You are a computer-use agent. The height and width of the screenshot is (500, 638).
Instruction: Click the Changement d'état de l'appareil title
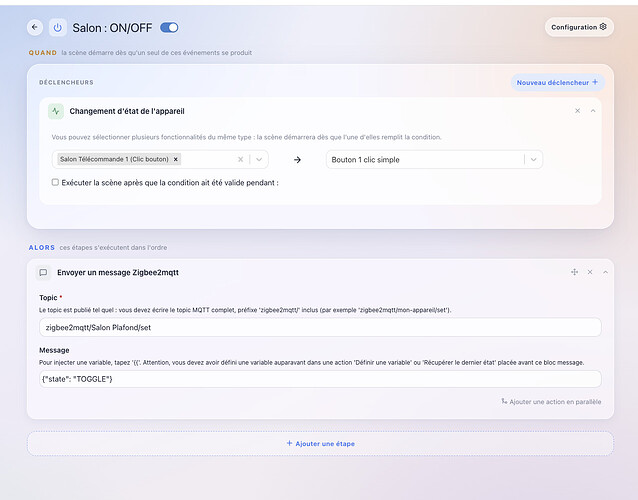point(127,111)
